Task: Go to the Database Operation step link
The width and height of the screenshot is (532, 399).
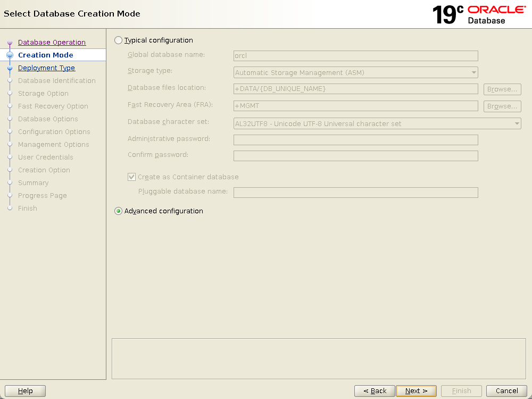Action: pyautogui.click(x=52, y=43)
